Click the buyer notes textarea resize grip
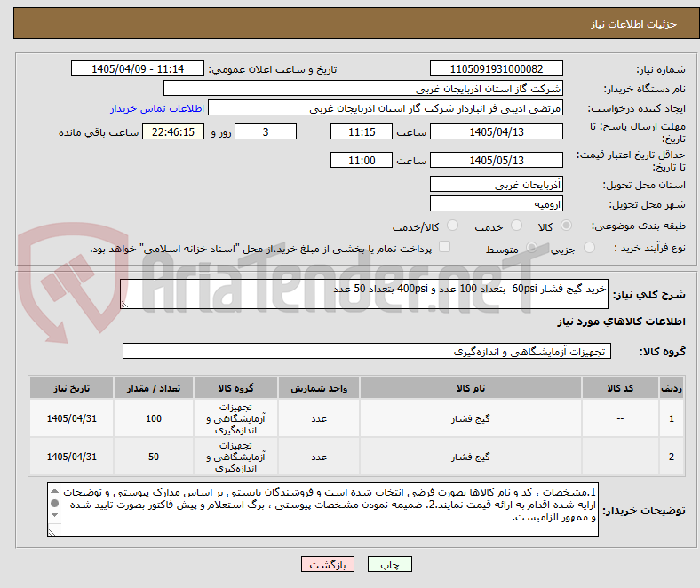The height and width of the screenshot is (588, 700). 52,532
